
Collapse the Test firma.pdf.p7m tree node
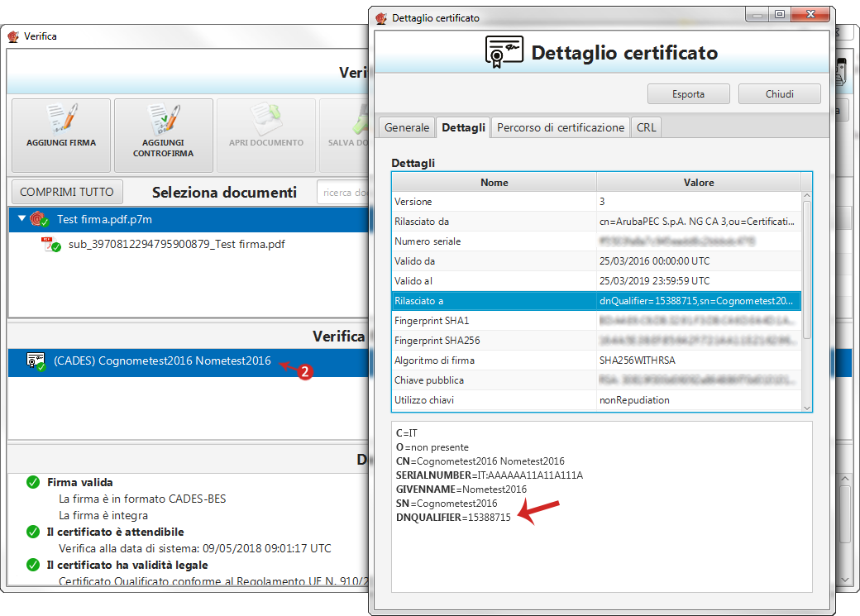(21, 218)
